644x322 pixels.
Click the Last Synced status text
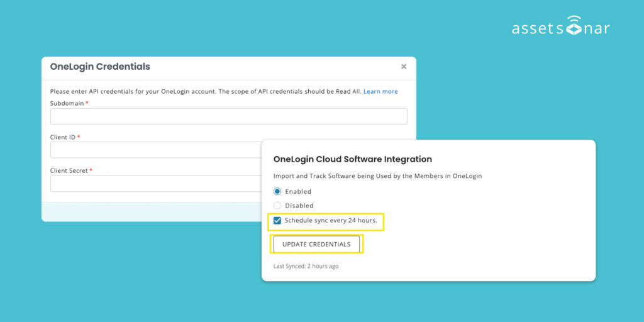tap(306, 266)
